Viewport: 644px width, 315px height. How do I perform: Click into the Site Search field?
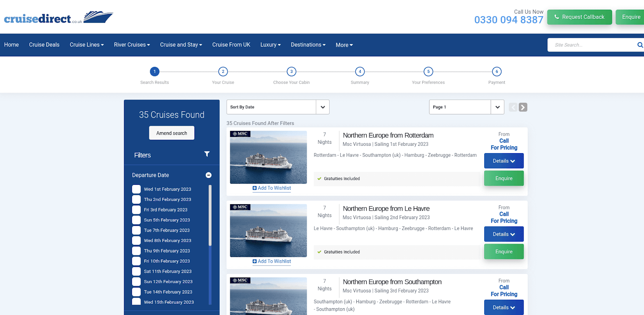(x=592, y=45)
